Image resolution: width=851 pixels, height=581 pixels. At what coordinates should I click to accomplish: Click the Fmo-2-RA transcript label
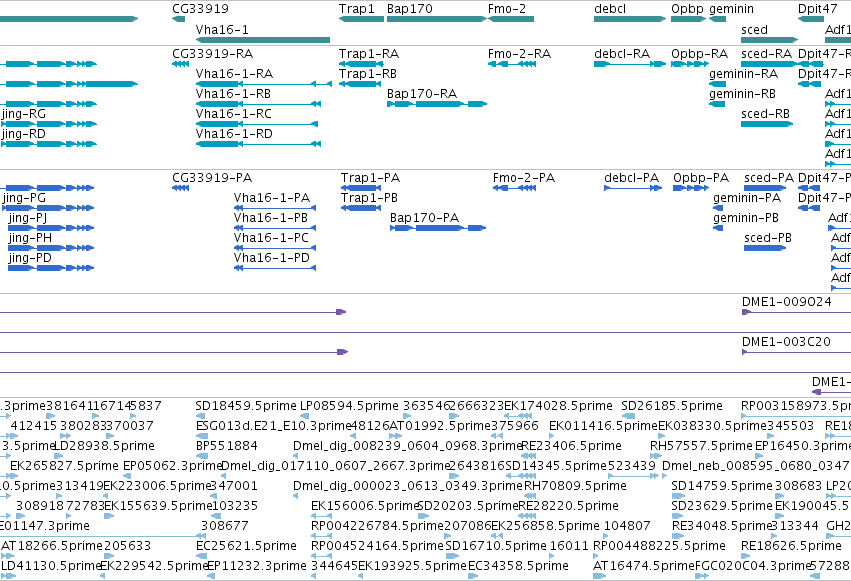coord(519,54)
